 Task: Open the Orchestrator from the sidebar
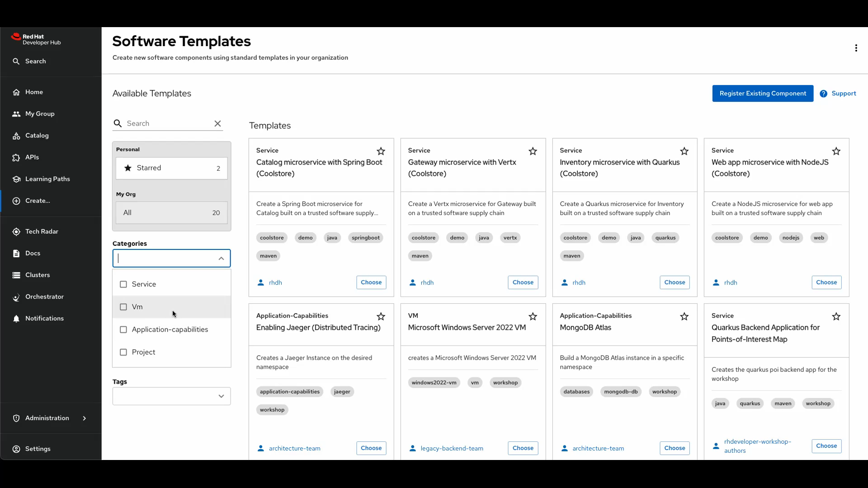(x=44, y=296)
